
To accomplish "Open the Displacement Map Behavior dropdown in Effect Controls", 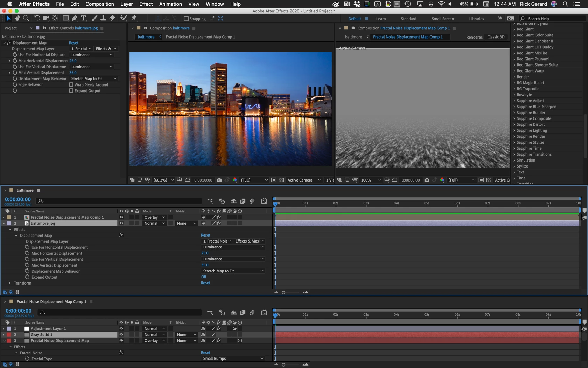I will (93, 79).
